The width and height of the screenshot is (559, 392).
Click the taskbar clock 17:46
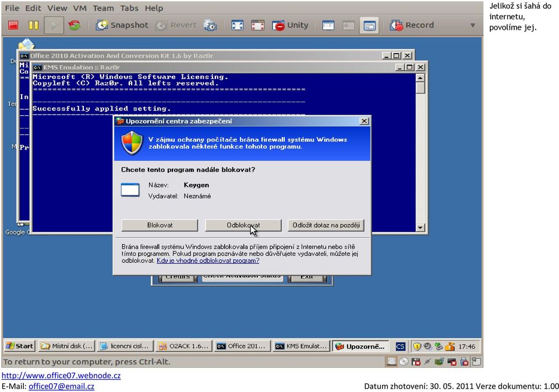[466, 346]
